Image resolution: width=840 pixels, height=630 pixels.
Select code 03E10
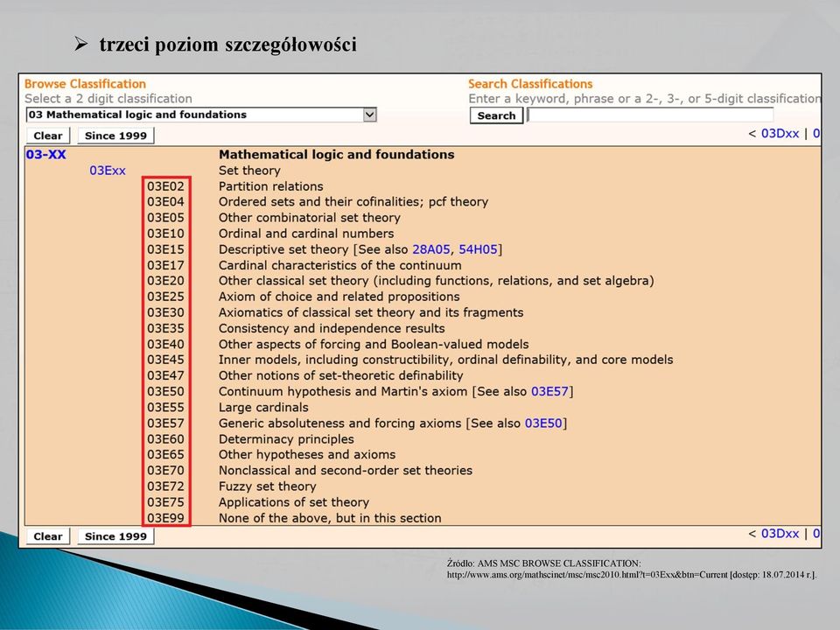click(x=165, y=234)
